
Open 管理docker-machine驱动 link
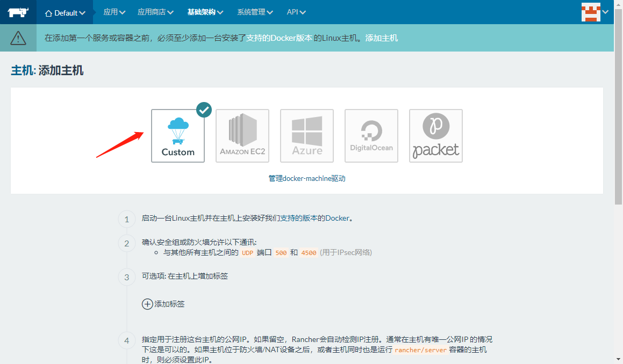(307, 179)
